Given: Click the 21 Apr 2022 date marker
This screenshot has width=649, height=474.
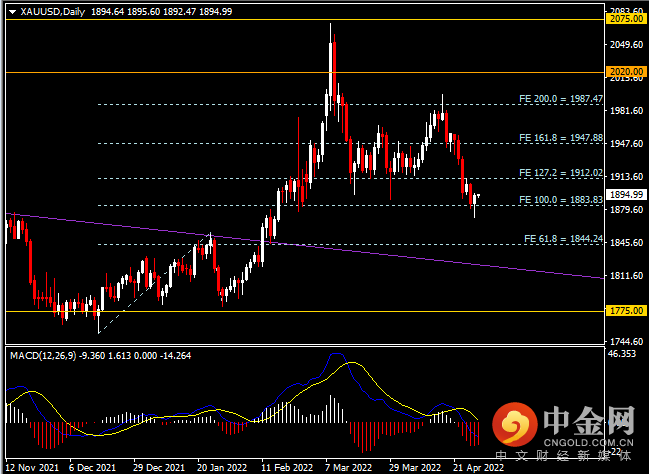Looking at the screenshot, I should tap(479, 467).
